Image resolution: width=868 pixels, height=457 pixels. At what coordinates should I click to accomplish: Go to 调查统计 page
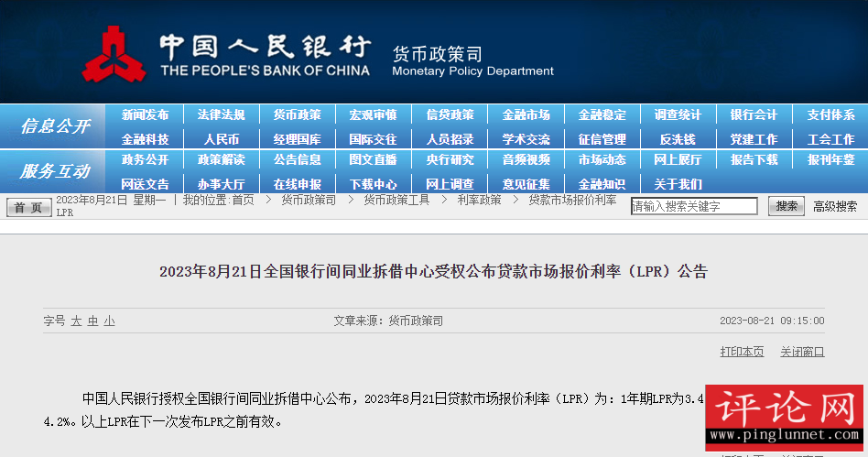click(678, 114)
